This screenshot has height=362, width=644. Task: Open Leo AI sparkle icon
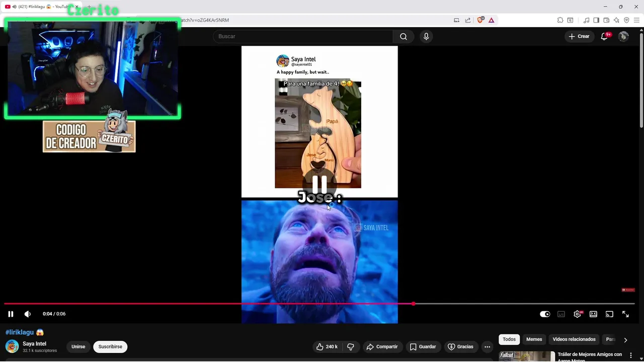click(x=616, y=20)
